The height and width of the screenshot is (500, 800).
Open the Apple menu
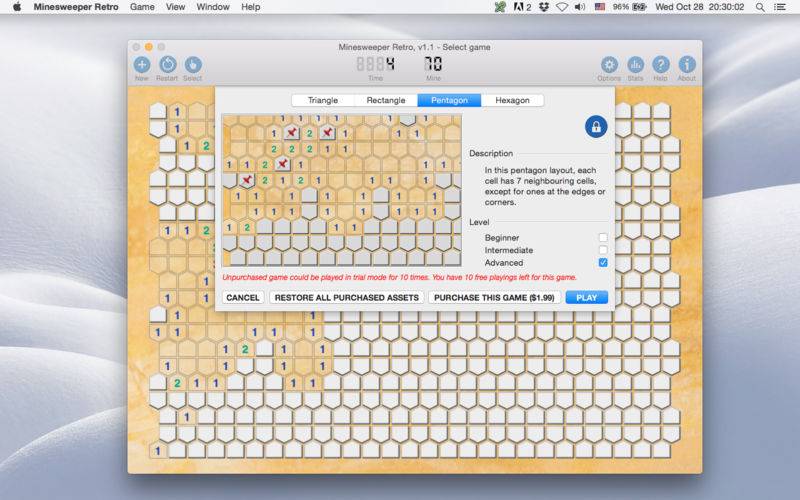click(17, 7)
